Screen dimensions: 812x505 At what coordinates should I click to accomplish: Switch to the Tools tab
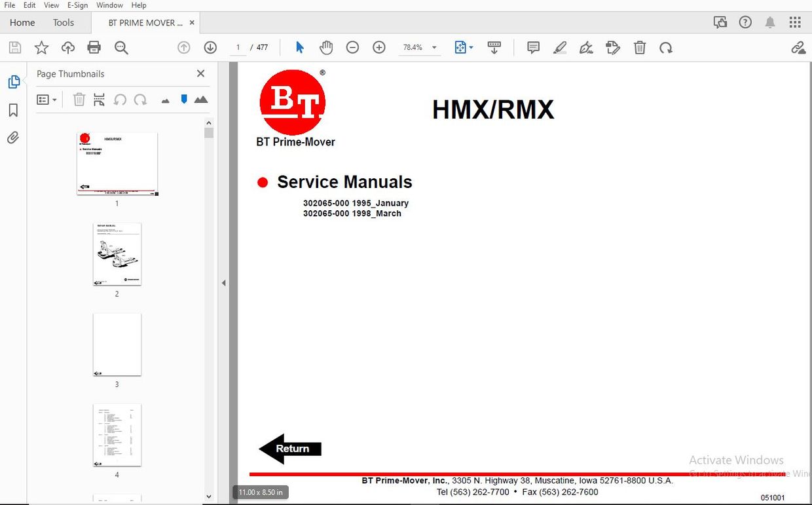point(64,22)
